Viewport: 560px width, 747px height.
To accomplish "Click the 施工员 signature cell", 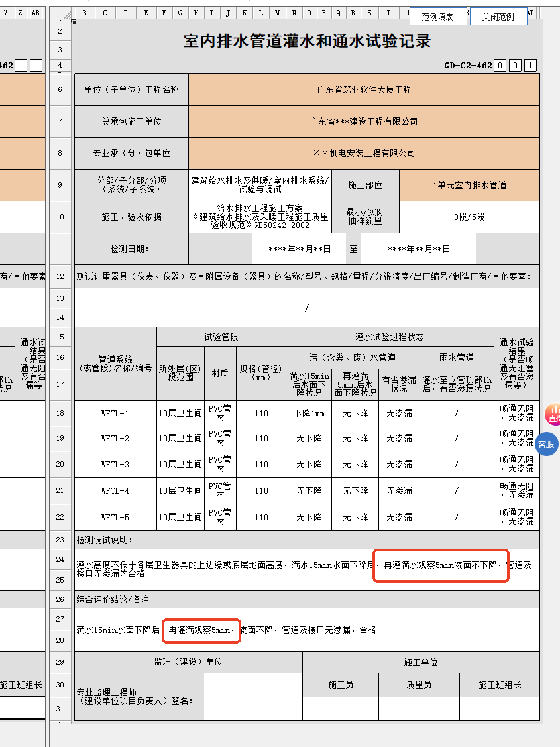I will point(341,708).
